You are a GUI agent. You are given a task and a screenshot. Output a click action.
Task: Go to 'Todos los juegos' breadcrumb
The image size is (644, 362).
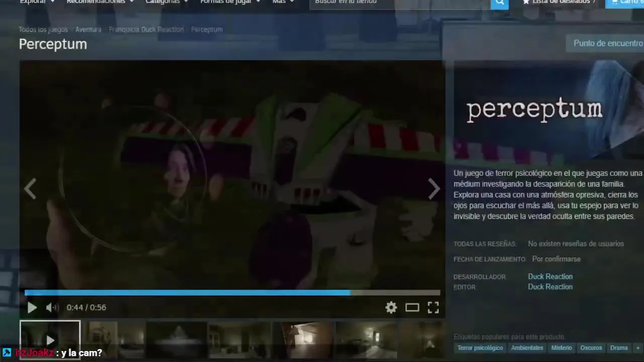pos(43,30)
